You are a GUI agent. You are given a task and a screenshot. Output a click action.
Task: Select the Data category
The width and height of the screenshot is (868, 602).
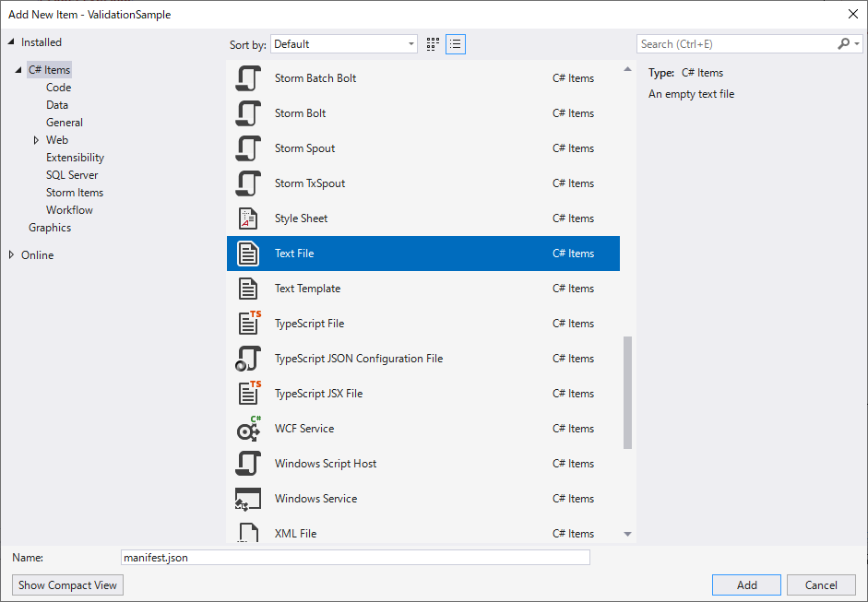click(57, 105)
